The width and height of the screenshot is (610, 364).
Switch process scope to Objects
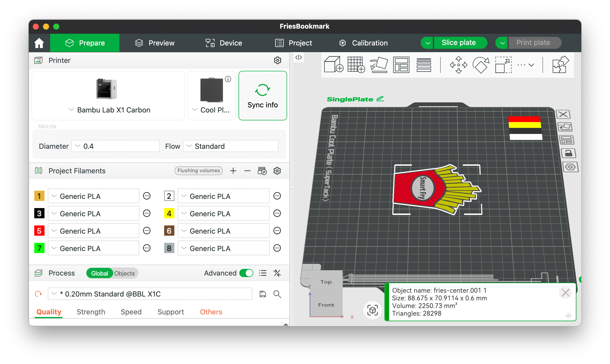click(125, 273)
